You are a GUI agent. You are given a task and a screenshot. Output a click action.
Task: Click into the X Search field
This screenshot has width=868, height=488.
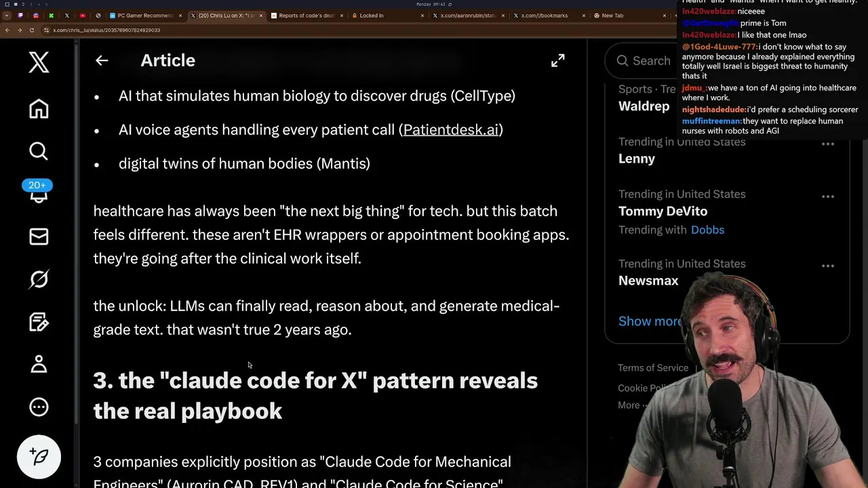[x=651, y=61]
